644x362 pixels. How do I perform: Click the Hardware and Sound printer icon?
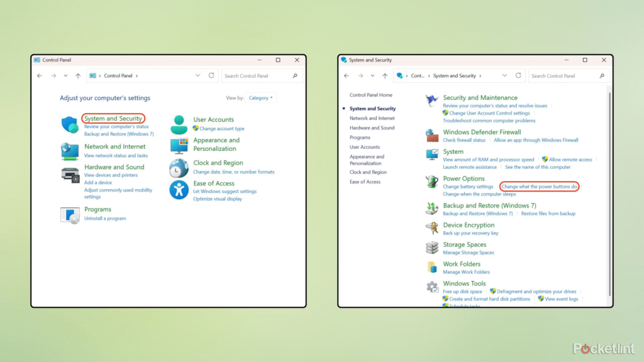coord(70,174)
